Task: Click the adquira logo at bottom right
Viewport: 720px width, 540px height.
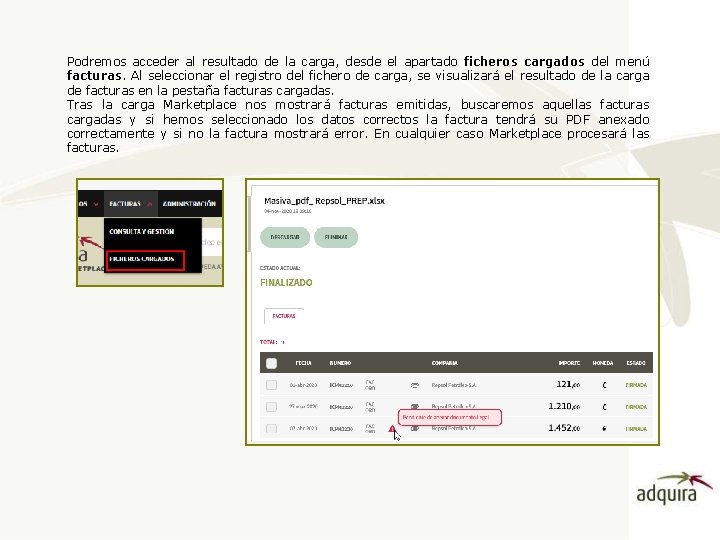Action: tap(674, 489)
